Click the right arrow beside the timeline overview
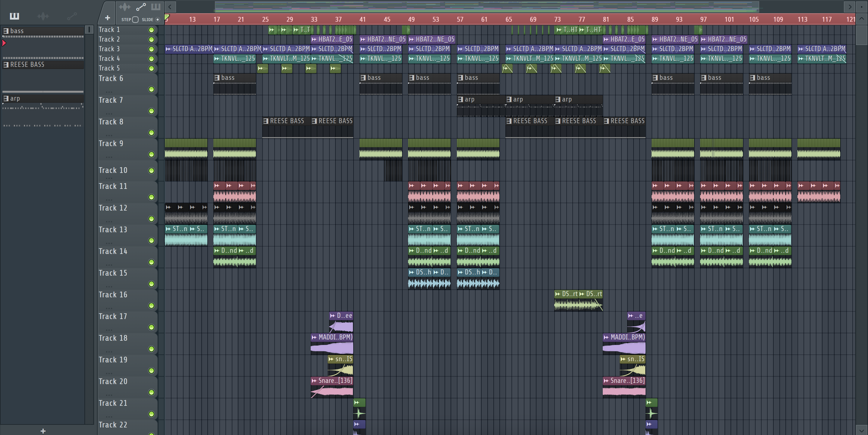 850,7
